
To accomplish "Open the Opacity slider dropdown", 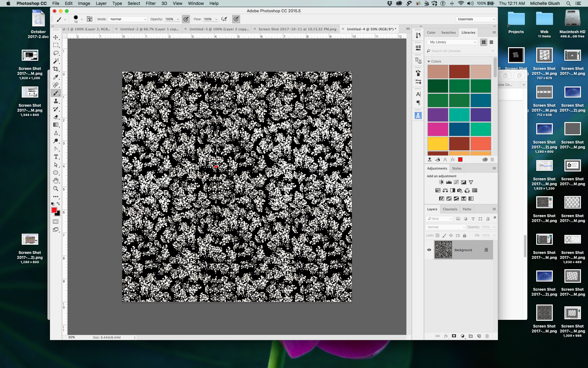I will tap(178, 19).
